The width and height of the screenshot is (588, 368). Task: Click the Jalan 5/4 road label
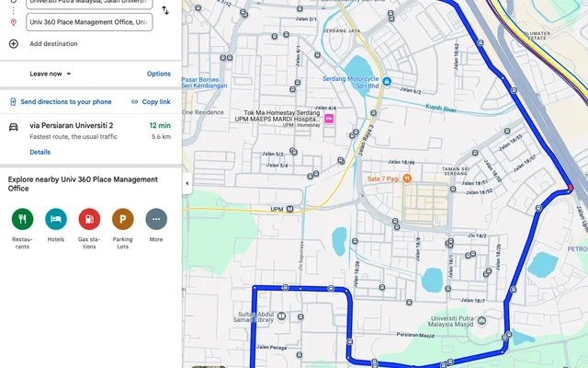(x=277, y=166)
